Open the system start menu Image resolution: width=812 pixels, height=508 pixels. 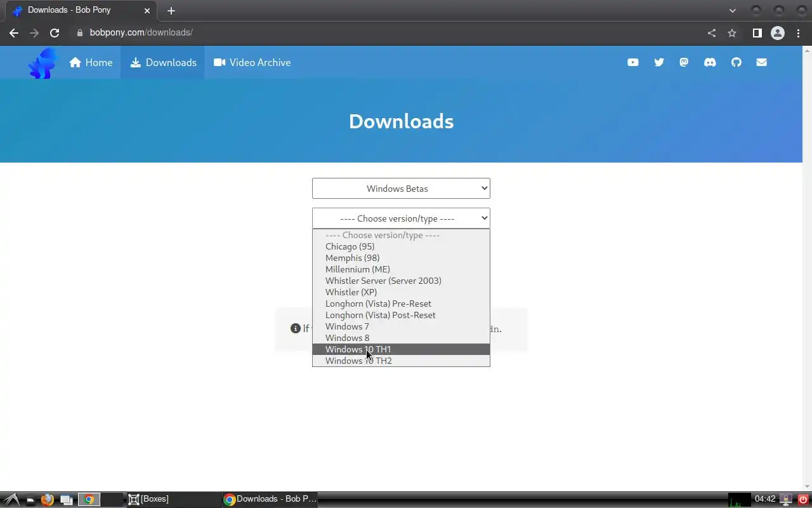pyautogui.click(x=11, y=500)
